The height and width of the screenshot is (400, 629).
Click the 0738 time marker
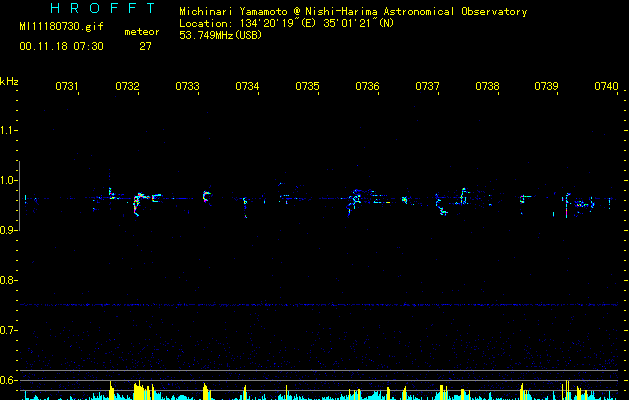coord(487,86)
